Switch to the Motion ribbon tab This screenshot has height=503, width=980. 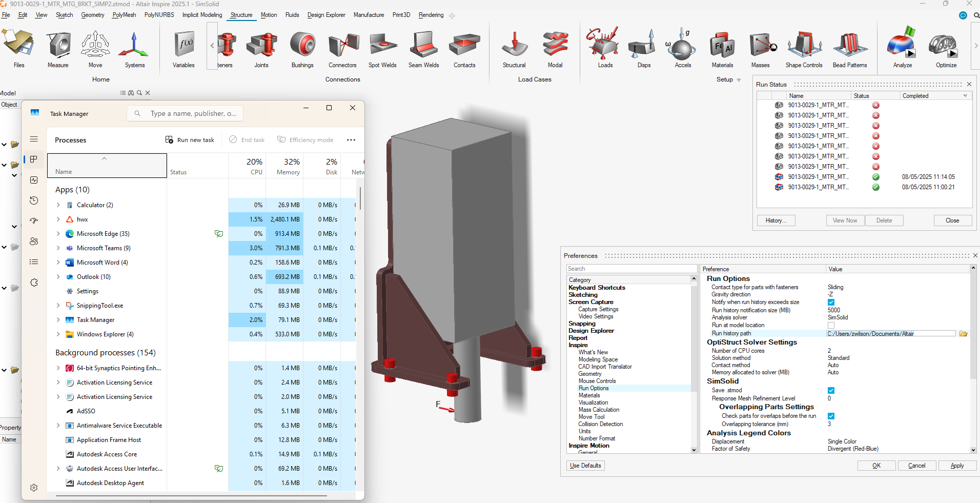click(x=269, y=15)
